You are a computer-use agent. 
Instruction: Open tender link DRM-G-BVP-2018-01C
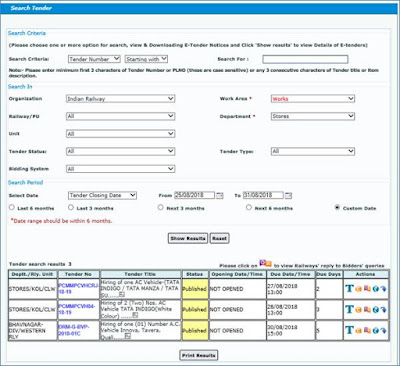[x=74, y=330]
